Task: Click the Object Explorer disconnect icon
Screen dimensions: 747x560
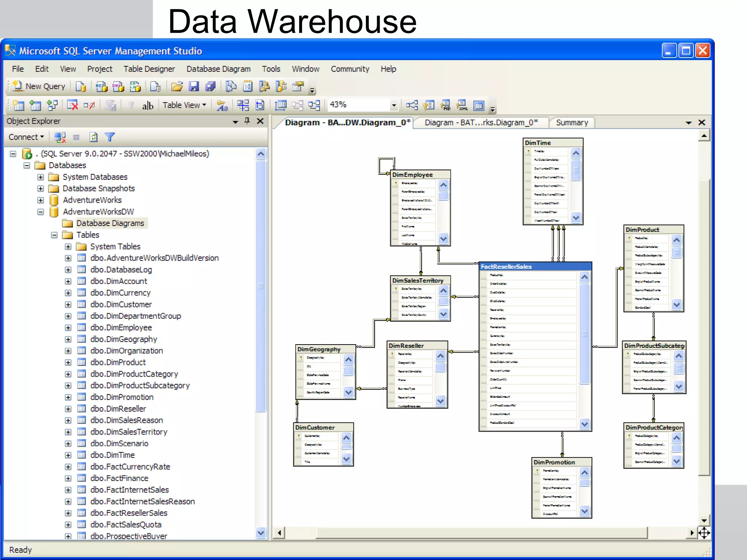Action: click(60, 137)
